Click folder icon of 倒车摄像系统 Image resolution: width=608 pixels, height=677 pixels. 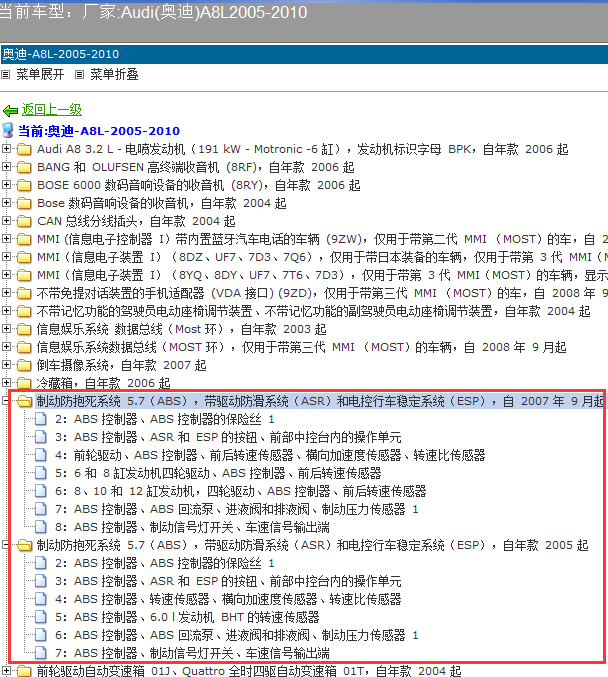pyautogui.click(x=24, y=365)
